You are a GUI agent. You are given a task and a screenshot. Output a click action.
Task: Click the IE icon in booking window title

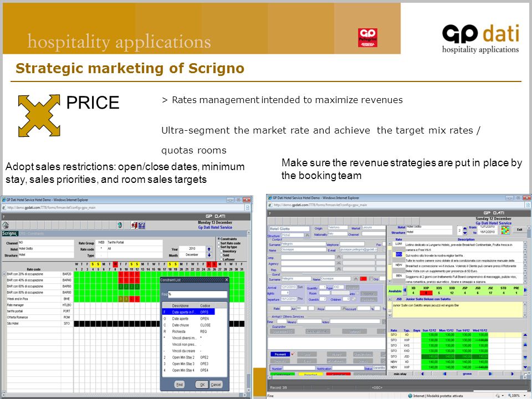point(269,197)
